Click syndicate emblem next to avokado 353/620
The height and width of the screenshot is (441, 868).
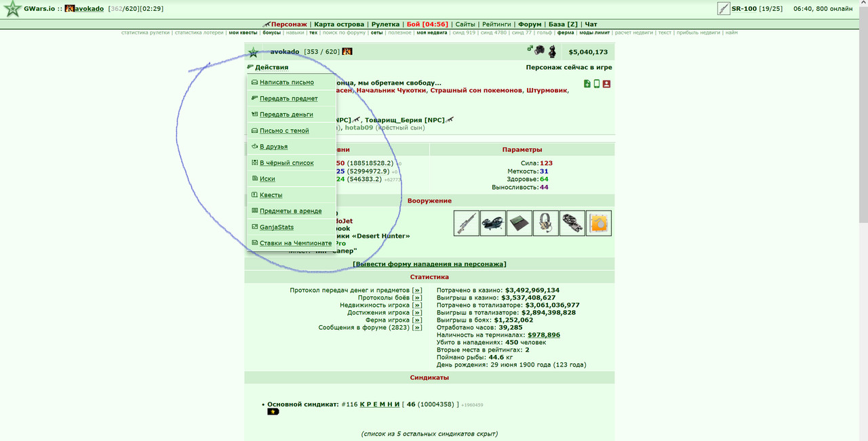coord(347,51)
